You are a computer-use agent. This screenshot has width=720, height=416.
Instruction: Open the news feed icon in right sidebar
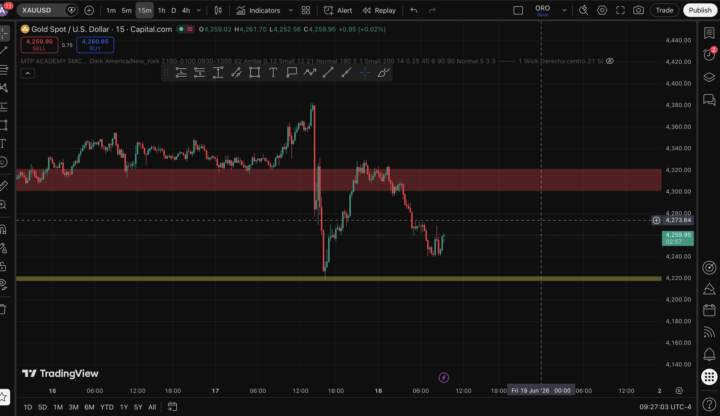click(x=709, y=332)
